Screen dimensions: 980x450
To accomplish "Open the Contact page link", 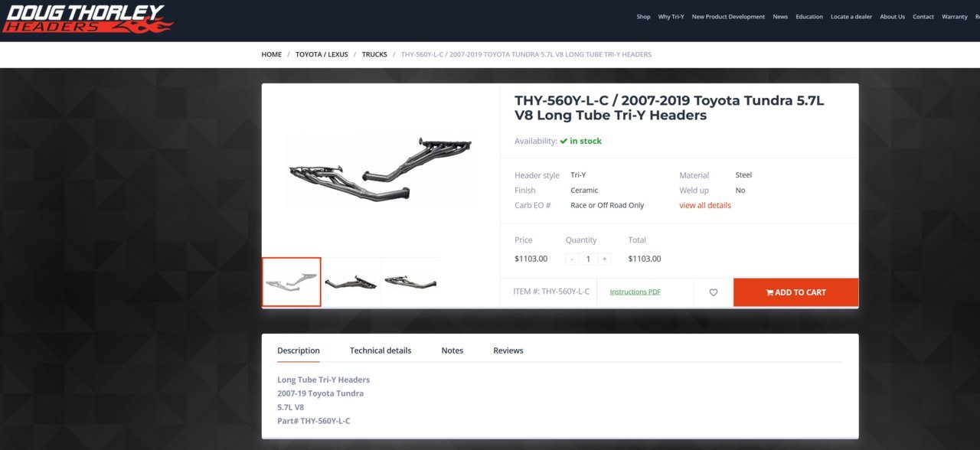I will click(923, 17).
